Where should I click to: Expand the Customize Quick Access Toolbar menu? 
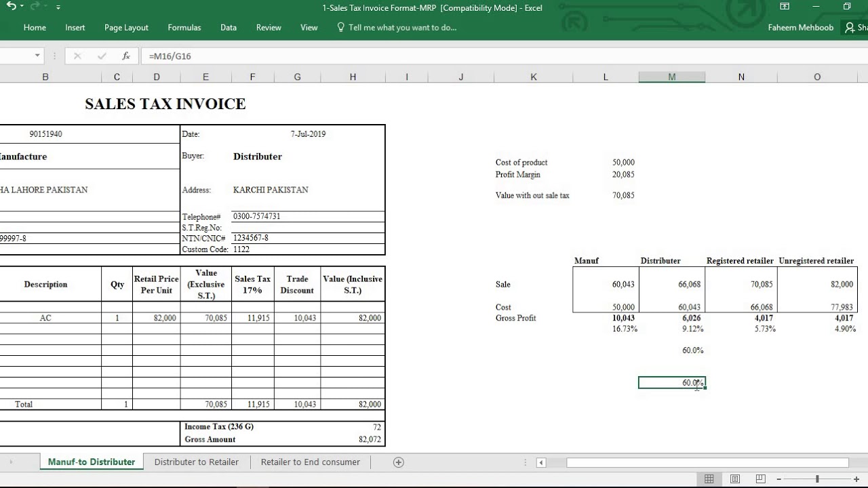pos(58,7)
